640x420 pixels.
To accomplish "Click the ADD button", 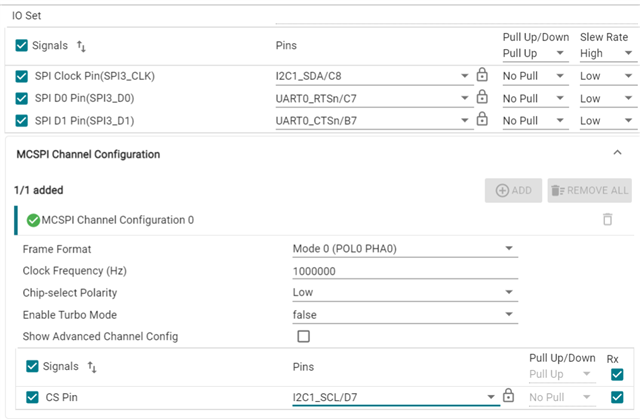I will coord(513,190).
